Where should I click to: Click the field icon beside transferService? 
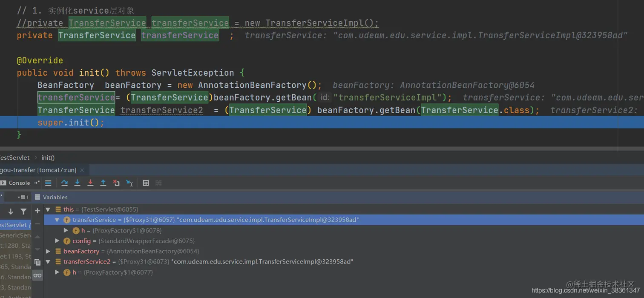click(67, 220)
